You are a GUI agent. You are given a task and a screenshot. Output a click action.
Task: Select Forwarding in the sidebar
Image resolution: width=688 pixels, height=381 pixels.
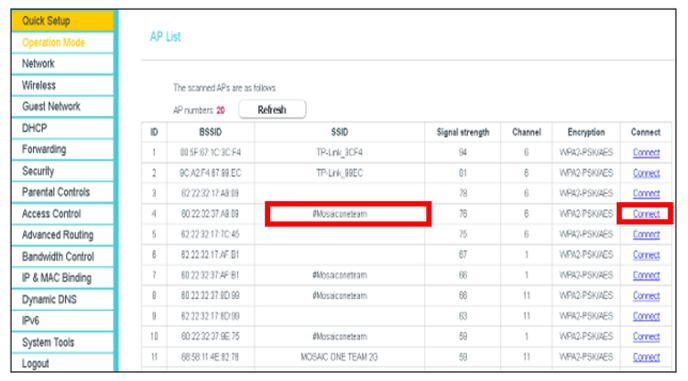click(62, 150)
